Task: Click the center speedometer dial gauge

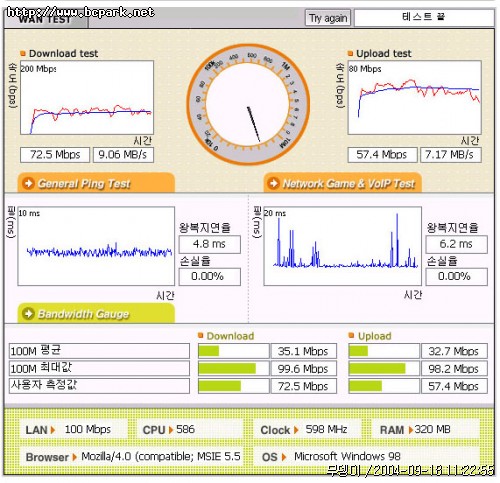Action: (248, 104)
